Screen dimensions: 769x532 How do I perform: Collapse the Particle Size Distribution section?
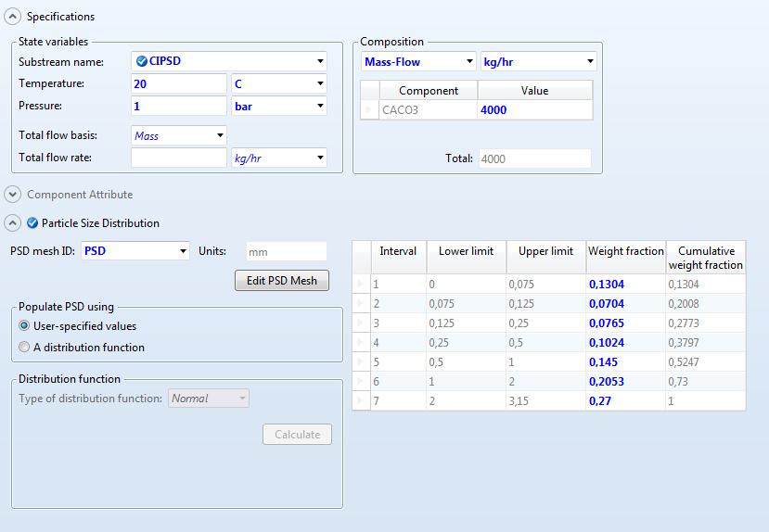click(x=12, y=223)
